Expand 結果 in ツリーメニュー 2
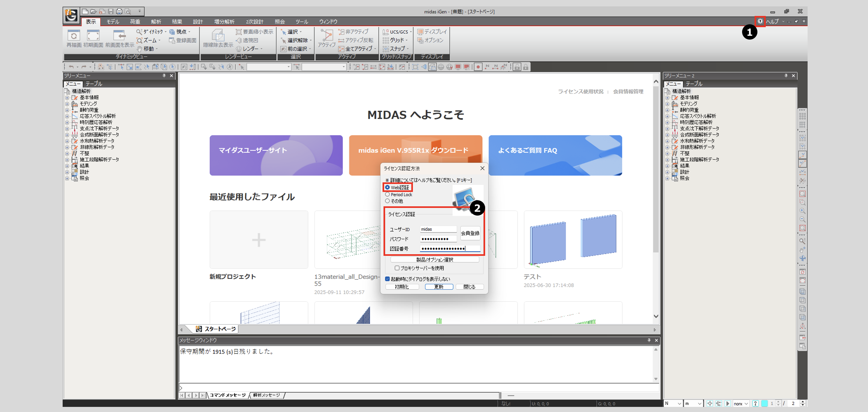Screen dimensions: 868x412 click(667, 166)
